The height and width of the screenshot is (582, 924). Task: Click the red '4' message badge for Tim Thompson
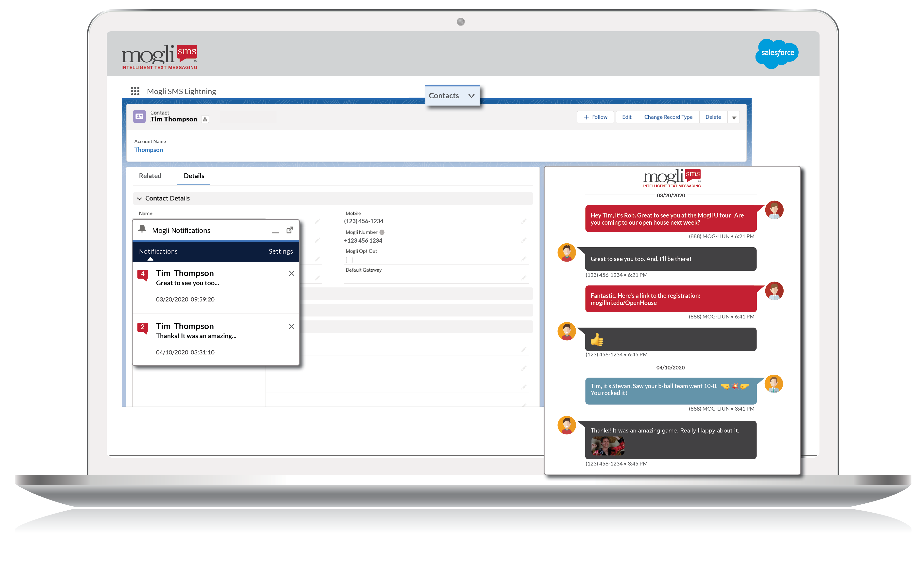pos(143,274)
